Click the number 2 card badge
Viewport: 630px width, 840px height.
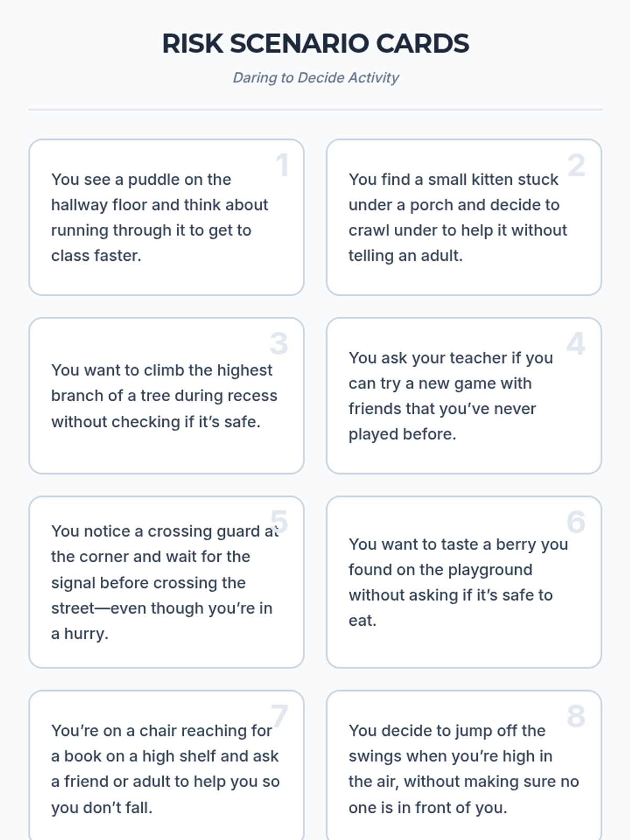(576, 165)
